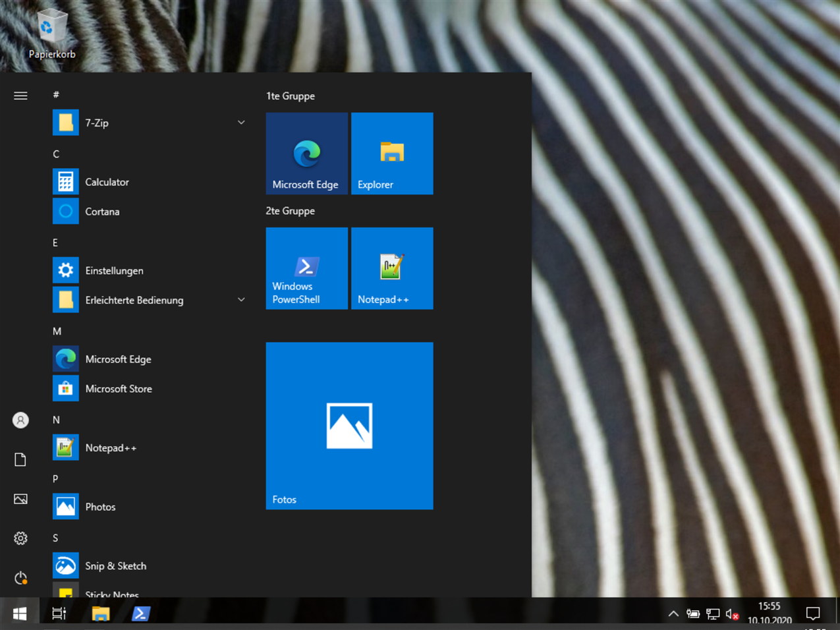Show hidden system tray icons
840x630 pixels.
pos(673,614)
